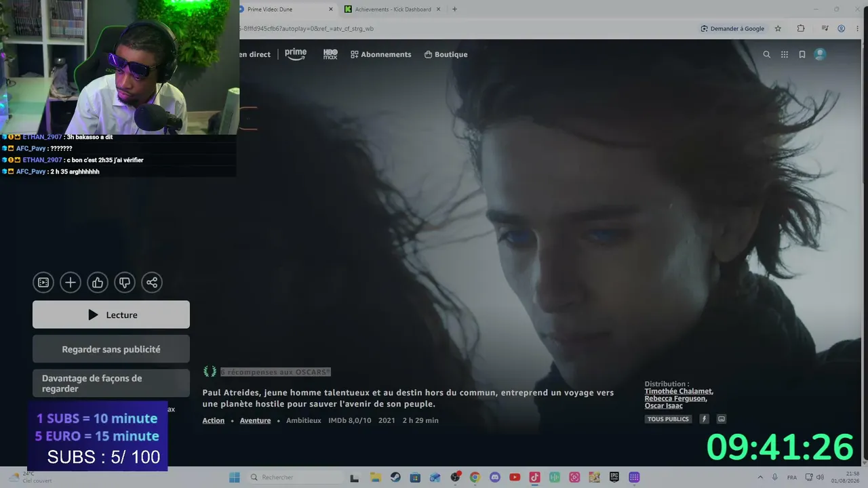Go to the HBO Max section
This screenshot has width=868, height=488.
(330, 54)
